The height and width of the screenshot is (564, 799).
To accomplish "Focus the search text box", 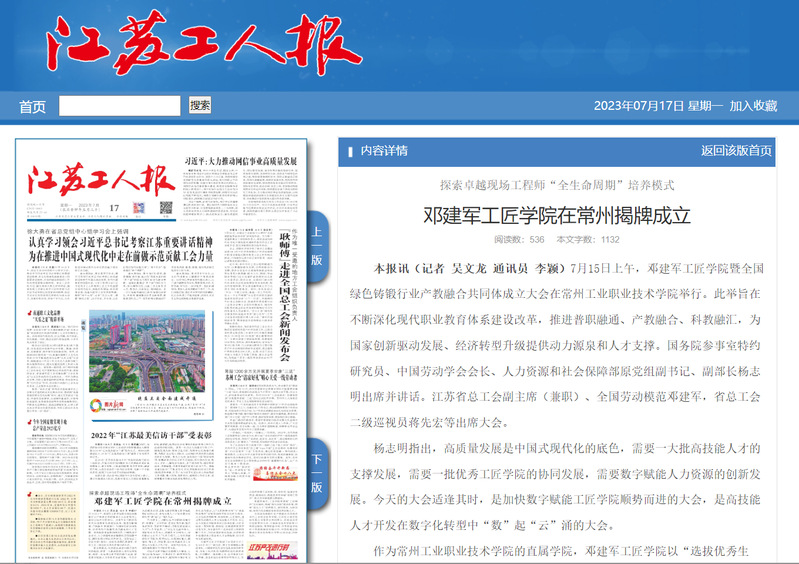I will tap(119, 106).
